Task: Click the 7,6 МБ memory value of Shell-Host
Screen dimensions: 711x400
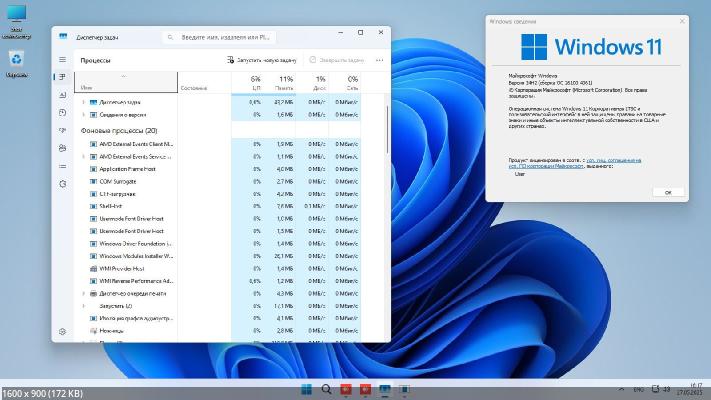Action: [x=285, y=206]
